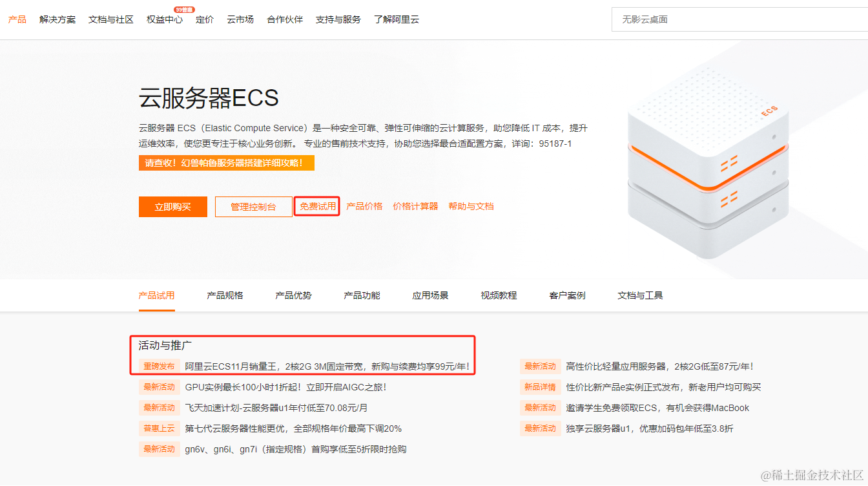Switch to the 视频教程 tab

click(x=499, y=295)
